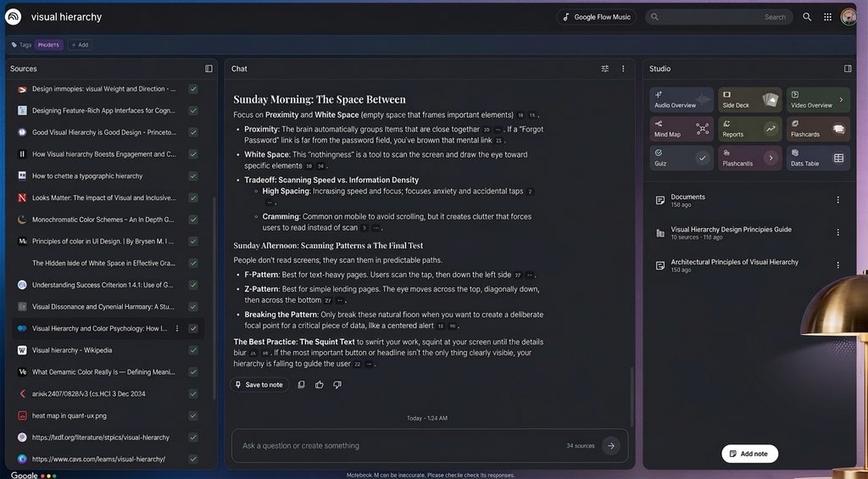The height and width of the screenshot is (479, 868).
Task: Click the image file icon for heat map source
Action: (x=22, y=415)
